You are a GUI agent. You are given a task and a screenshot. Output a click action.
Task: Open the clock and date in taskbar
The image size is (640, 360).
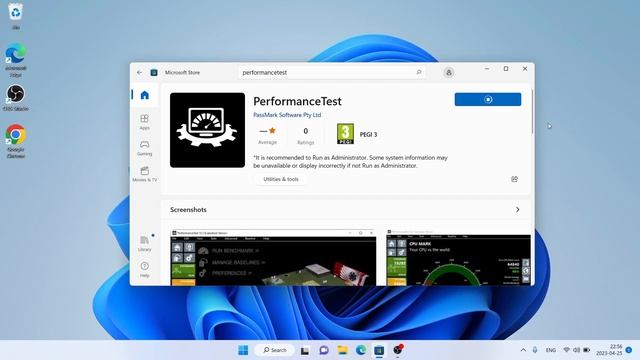(x=609, y=350)
